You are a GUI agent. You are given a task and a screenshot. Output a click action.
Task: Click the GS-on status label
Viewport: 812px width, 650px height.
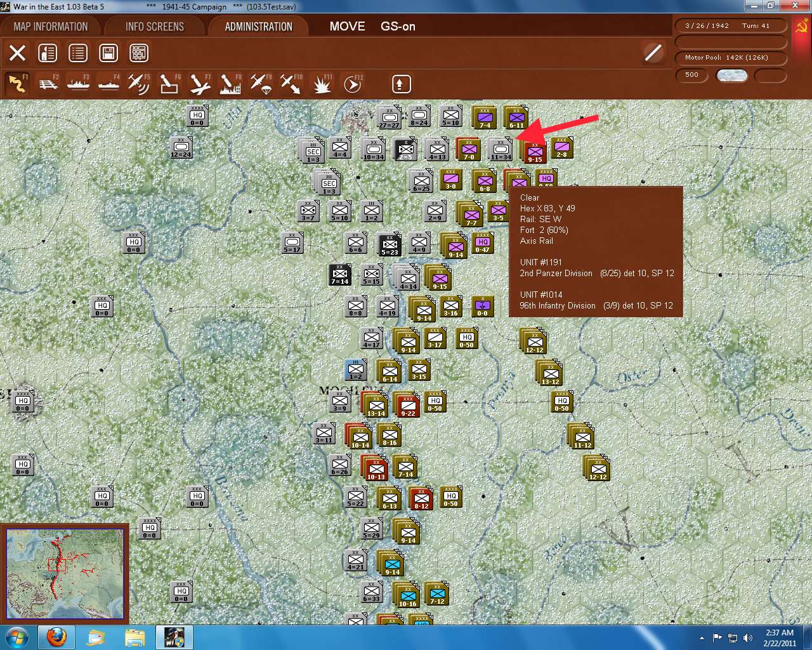point(398,27)
